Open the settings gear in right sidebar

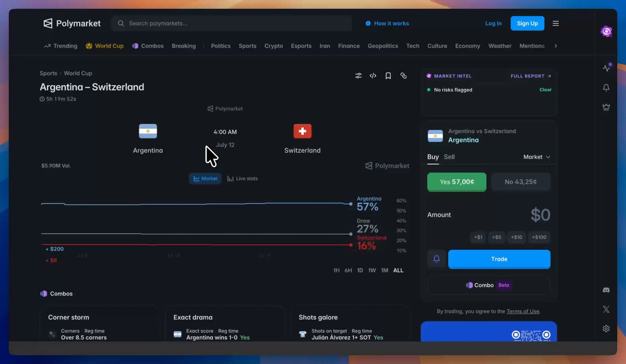click(606, 329)
